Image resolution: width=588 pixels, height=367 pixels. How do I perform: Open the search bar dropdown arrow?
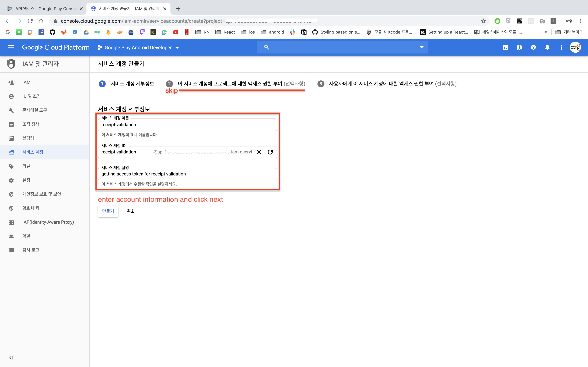click(422, 47)
